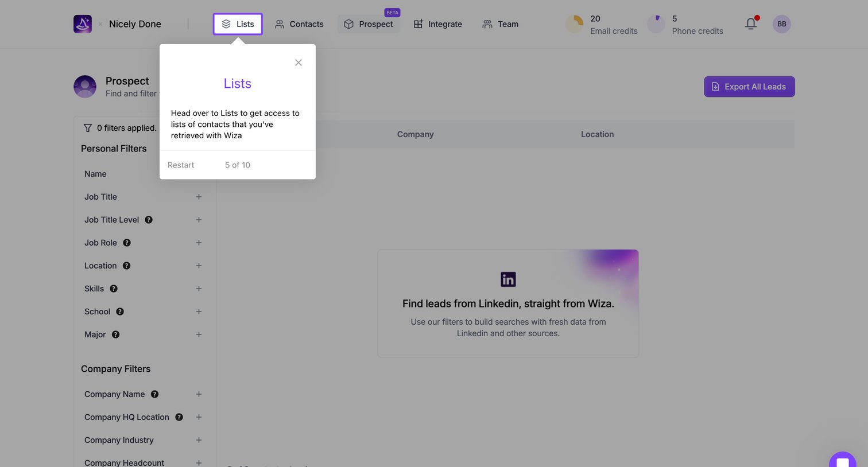Click the '5 of 10' step counter
The height and width of the screenshot is (467, 868).
[x=238, y=165]
